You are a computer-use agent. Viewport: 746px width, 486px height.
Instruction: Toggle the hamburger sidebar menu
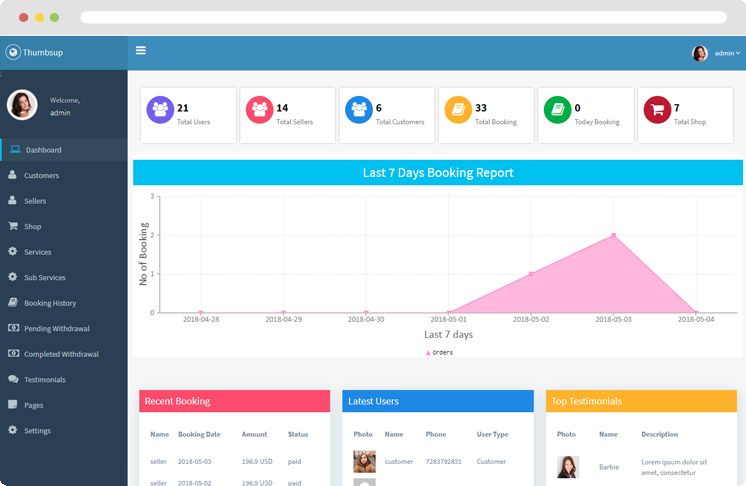(x=141, y=51)
